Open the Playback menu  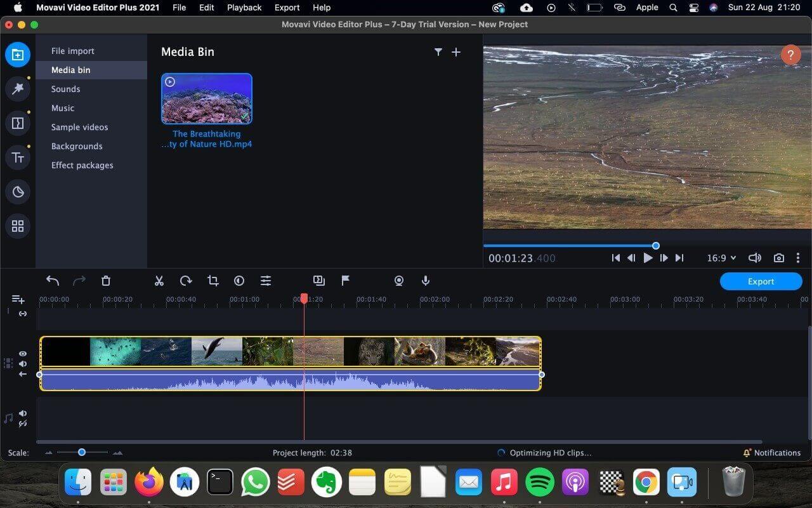[244, 8]
